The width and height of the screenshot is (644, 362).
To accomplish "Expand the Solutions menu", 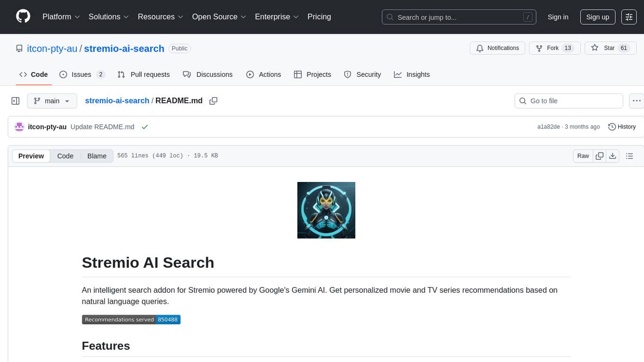I will (x=109, y=17).
